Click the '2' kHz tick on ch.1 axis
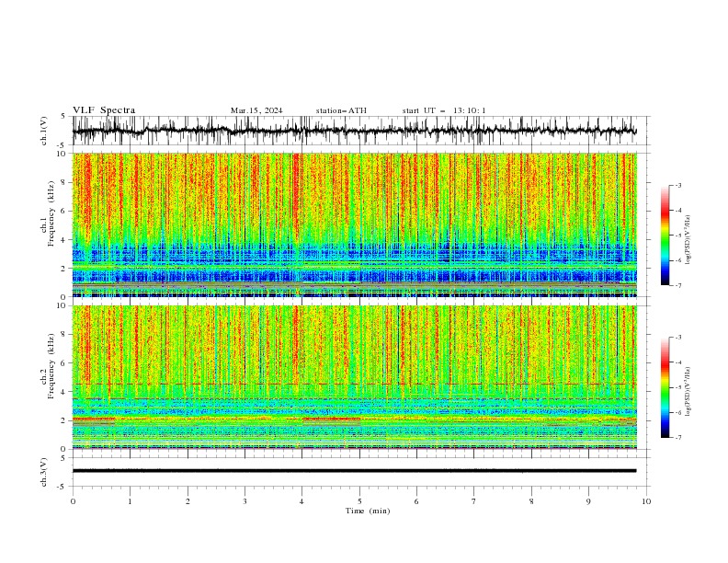Screen dimensions: 728x563 pos(64,268)
